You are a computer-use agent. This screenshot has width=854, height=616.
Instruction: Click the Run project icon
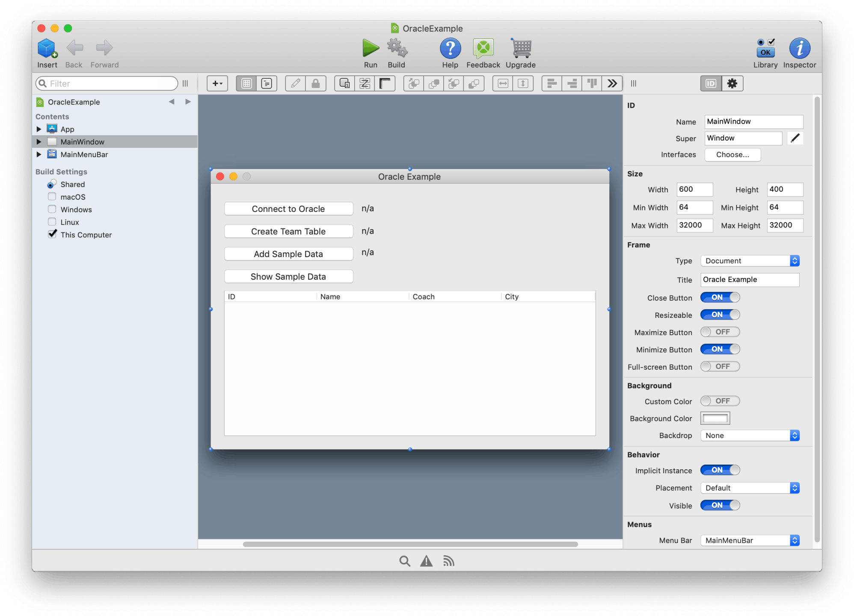click(x=371, y=48)
